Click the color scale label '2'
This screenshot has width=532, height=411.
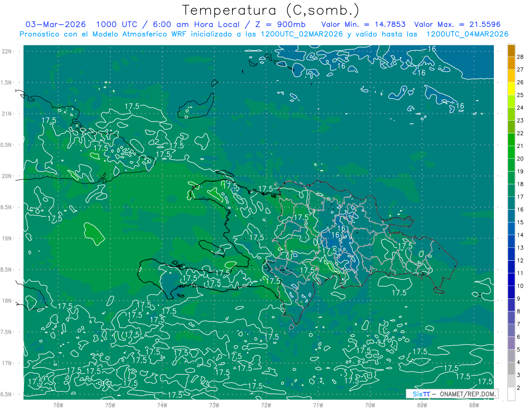click(x=519, y=388)
